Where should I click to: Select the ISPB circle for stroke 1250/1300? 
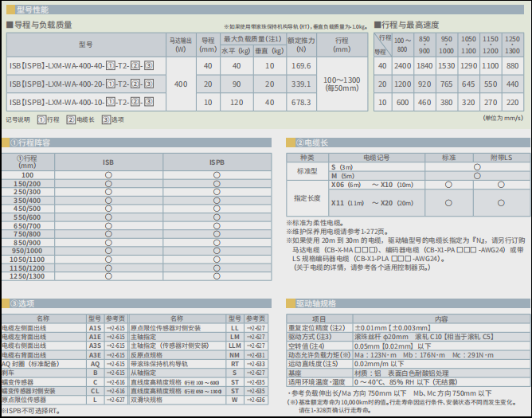click(x=216, y=276)
